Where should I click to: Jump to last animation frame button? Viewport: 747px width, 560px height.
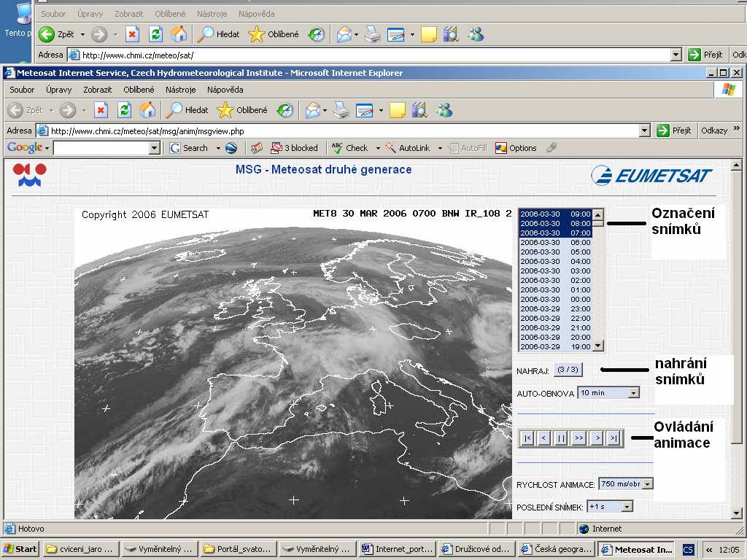[x=614, y=437]
